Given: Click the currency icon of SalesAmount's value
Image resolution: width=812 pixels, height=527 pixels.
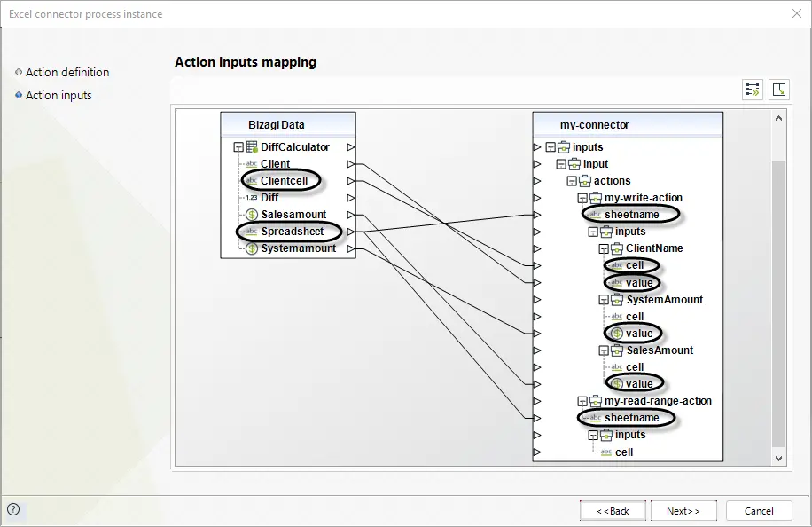Looking at the screenshot, I should click(x=617, y=384).
